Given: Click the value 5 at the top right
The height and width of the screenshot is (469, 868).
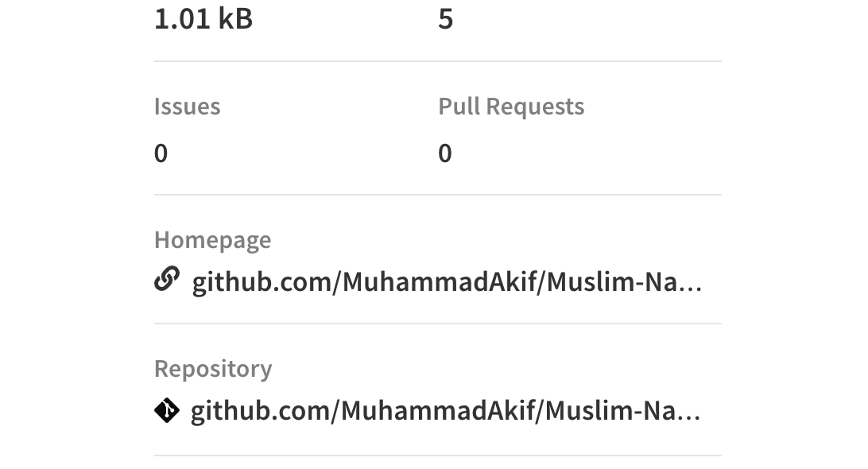Looking at the screenshot, I should [x=446, y=17].
